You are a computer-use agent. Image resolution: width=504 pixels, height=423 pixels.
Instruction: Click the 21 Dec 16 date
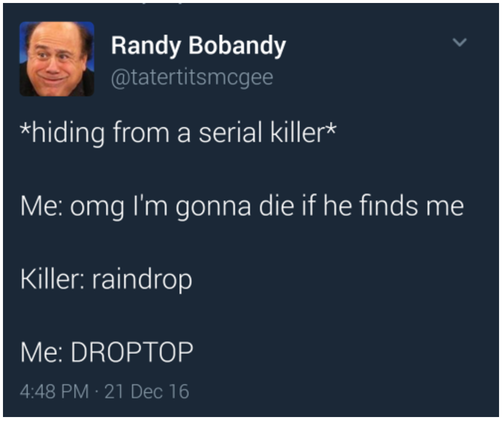coord(146,392)
